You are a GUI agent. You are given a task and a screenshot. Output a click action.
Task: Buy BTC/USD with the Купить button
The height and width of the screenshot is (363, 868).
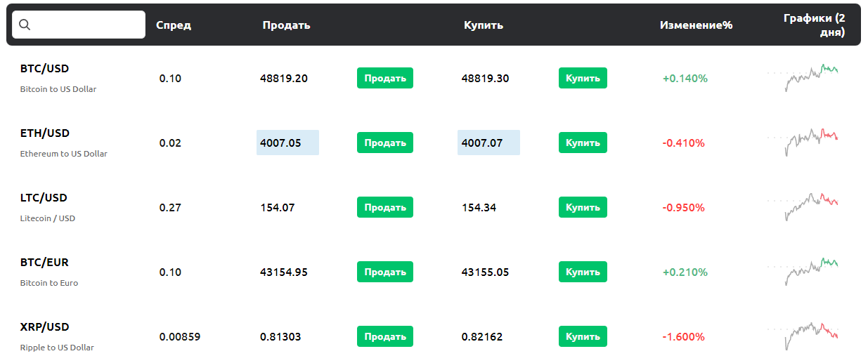coord(583,78)
